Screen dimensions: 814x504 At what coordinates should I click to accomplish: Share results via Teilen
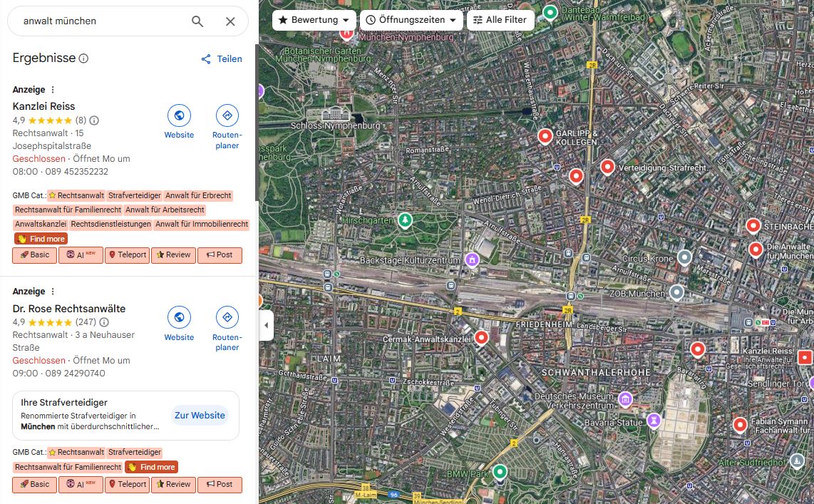pyautogui.click(x=222, y=58)
